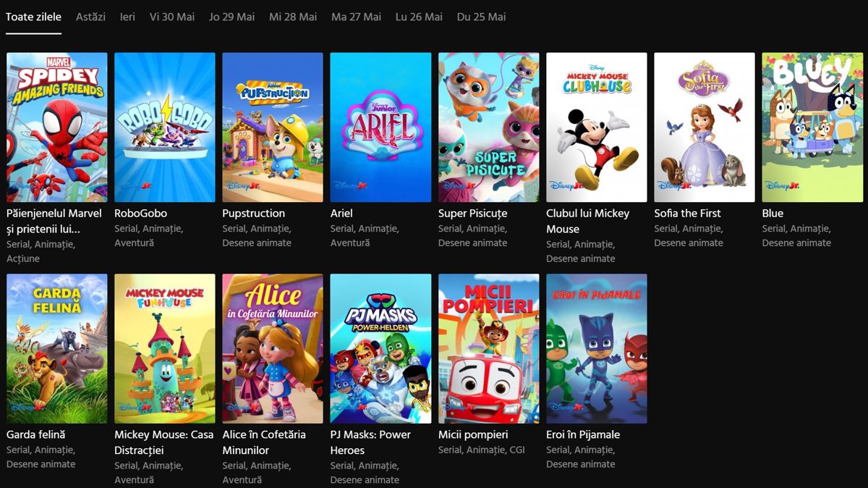Switch to Jo 29 Mai tab
Viewport: 868px width, 488px height.
pyautogui.click(x=231, y=17)
